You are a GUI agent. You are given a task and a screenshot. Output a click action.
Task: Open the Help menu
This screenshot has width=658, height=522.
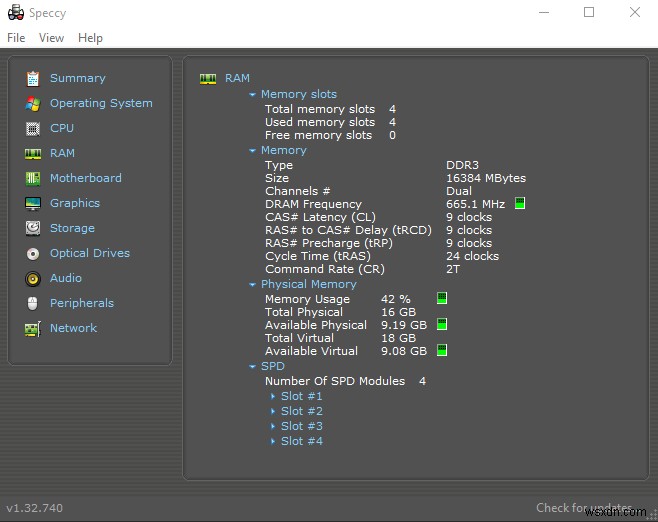coord(90,38)
